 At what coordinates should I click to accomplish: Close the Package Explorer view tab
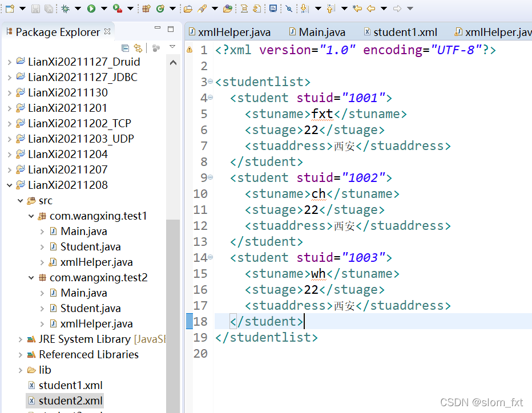[x=107, y=31]
